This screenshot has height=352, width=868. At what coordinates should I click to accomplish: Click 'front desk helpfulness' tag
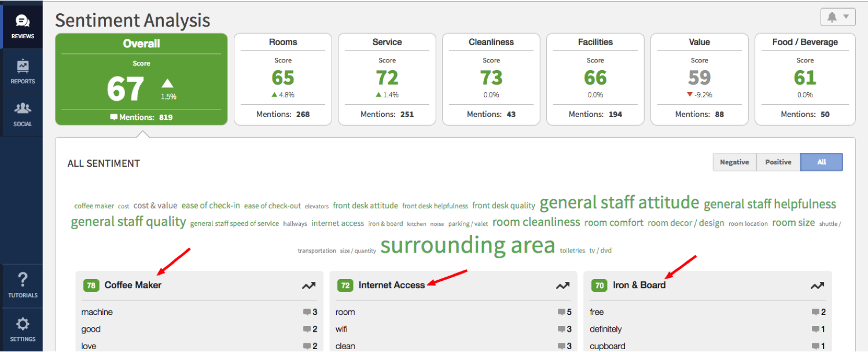tap(435, 206)
